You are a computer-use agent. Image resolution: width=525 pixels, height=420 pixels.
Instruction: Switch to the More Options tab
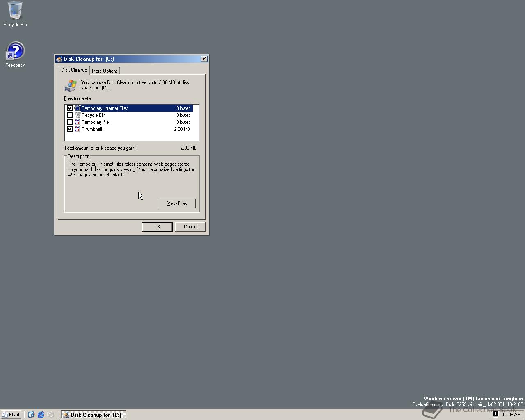(105, 71)
